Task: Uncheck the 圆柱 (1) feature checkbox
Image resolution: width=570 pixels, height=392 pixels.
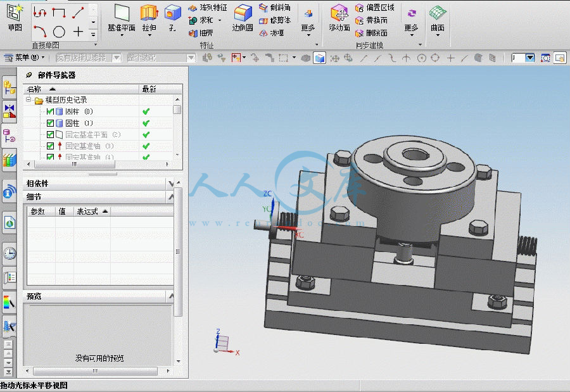Action: coord(51,123)
